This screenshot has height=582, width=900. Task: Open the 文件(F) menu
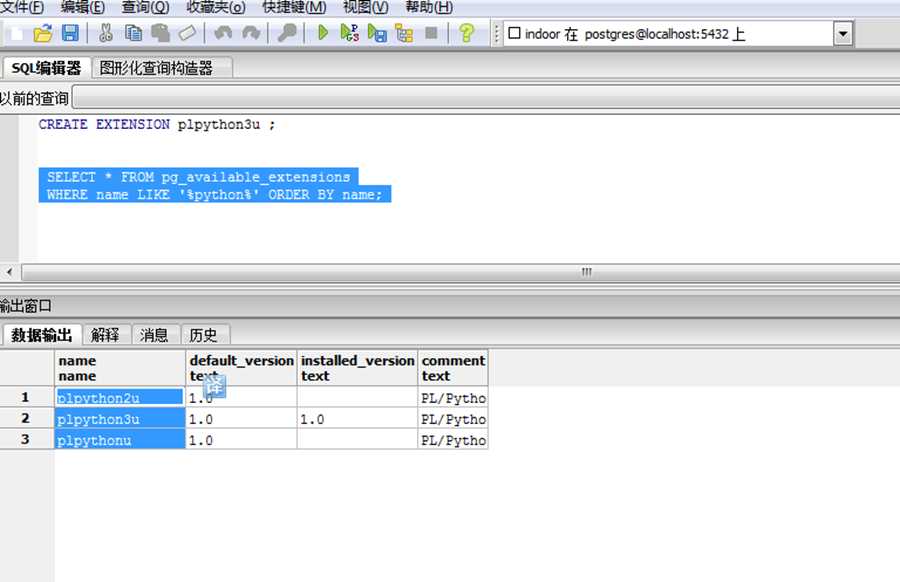22,7
